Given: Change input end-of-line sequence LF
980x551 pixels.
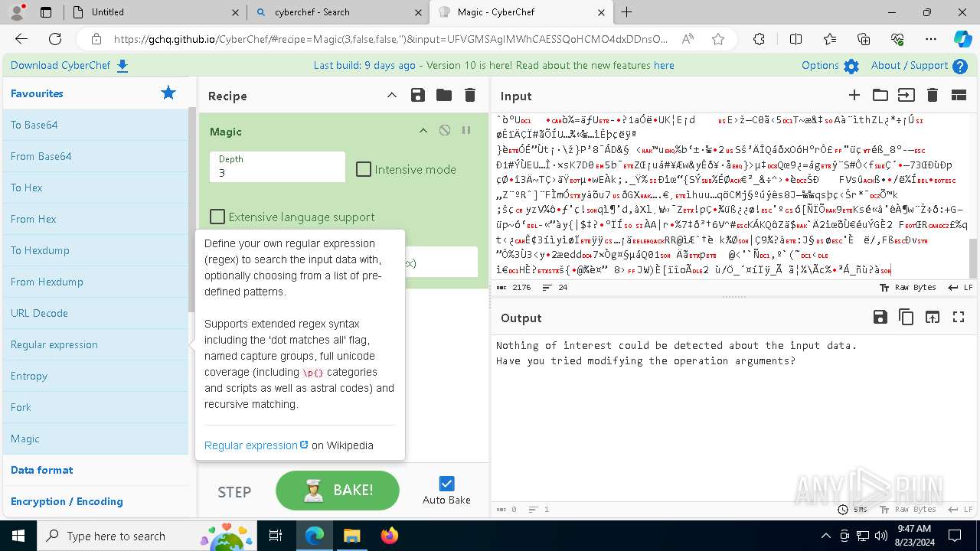Looking at the screenshot, I should tap(960, 288).
